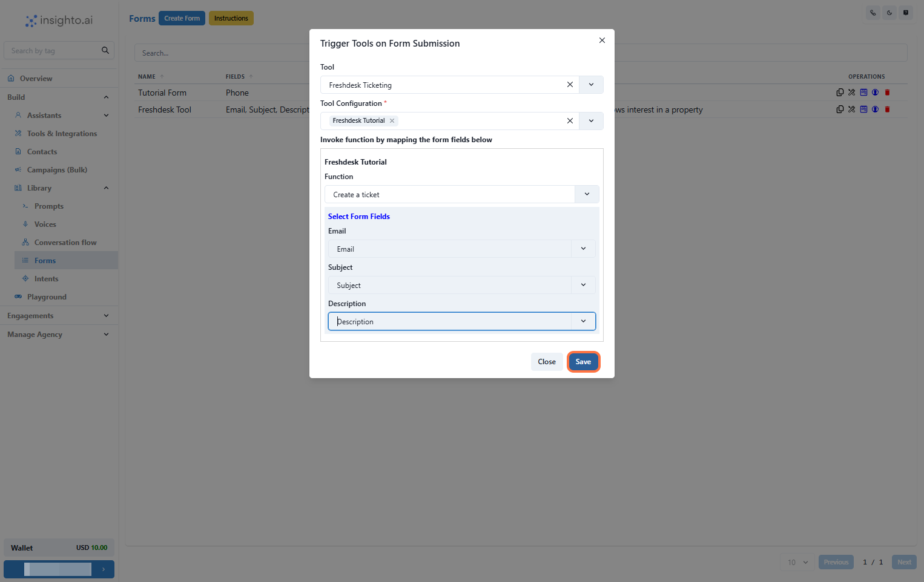Toggle dark mode moon icon
Image resolution: width=924 pixels, height=582 pixels.
(889, 13)
